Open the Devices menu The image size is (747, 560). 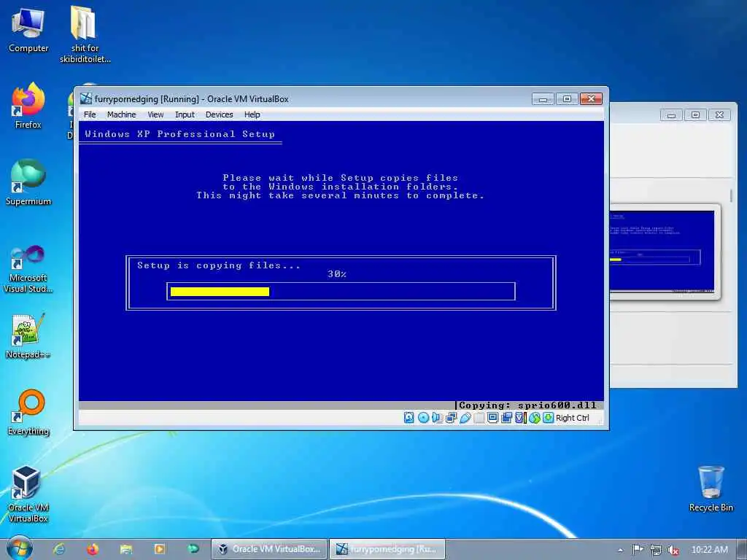(219, 114)
